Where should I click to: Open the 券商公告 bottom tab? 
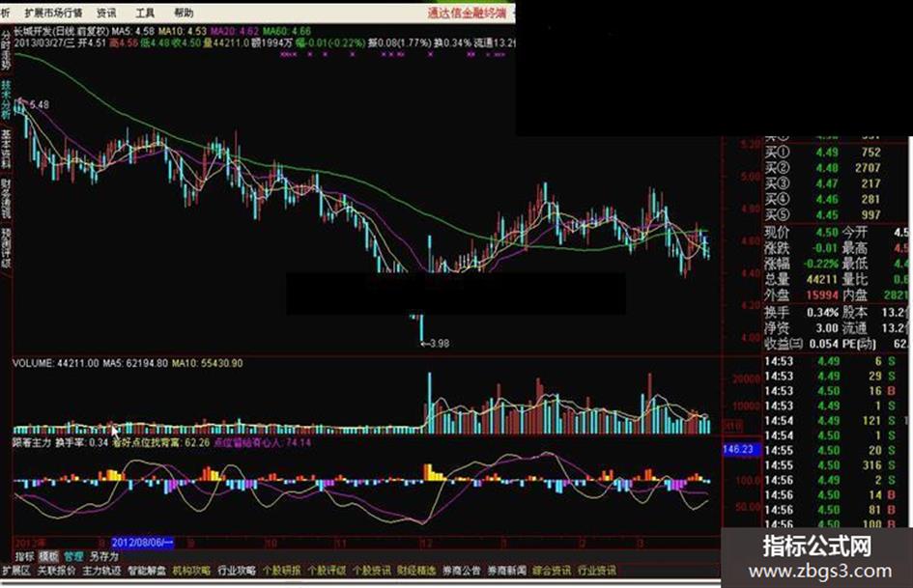pos(462,571)
